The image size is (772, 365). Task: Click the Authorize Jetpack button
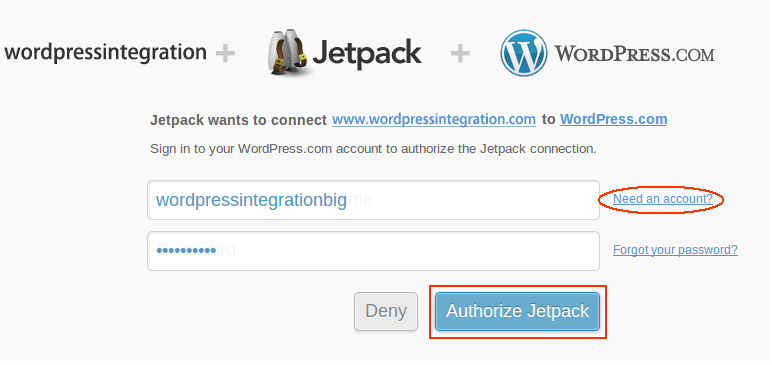[517, 311]
